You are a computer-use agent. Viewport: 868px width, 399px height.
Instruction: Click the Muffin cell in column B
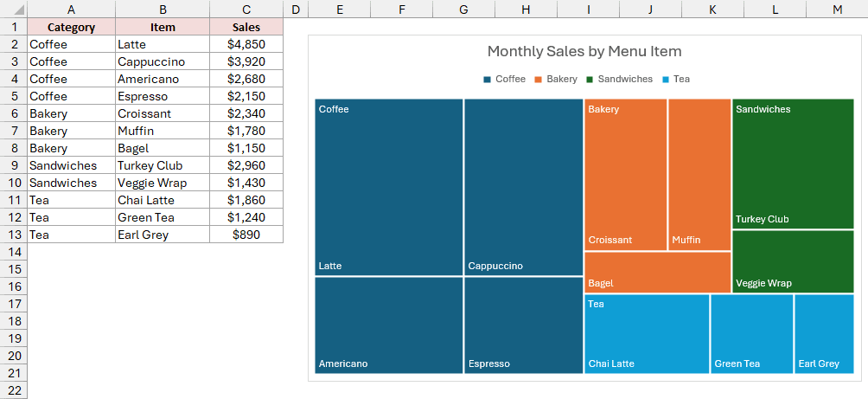[163, 131]
